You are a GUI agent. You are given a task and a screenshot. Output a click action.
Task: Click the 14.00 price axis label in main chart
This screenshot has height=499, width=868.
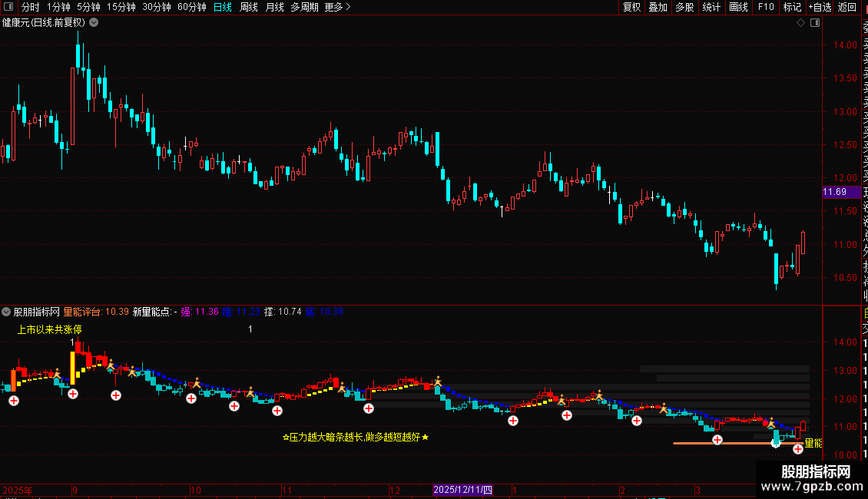tap(845, 45)
